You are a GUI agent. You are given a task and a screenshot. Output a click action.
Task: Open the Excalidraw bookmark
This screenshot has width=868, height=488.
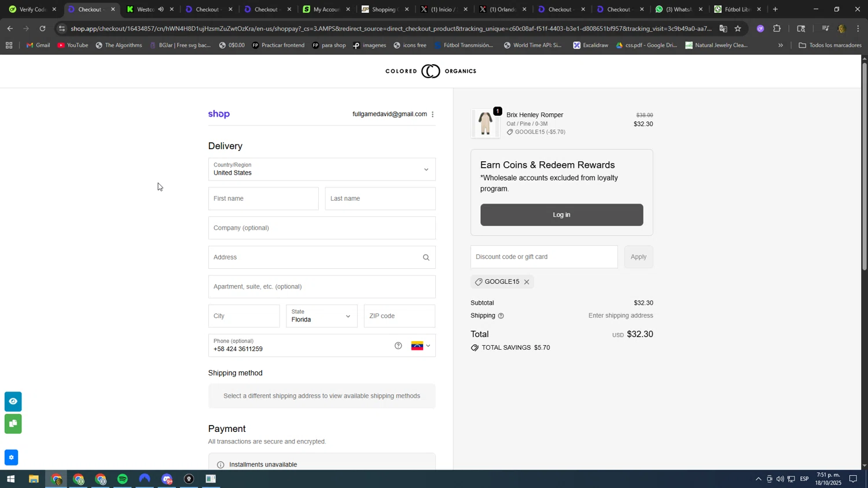point(590,45)
